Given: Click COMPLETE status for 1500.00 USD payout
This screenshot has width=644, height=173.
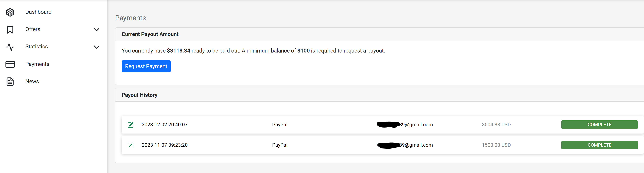Looking at the screenshot, I should (x=599, y=145).
